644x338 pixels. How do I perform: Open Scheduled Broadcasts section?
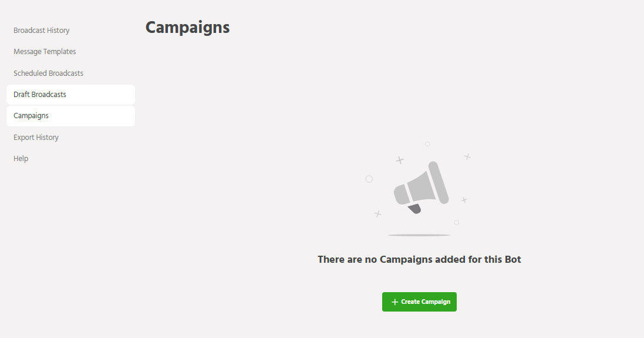click(48, 73)
